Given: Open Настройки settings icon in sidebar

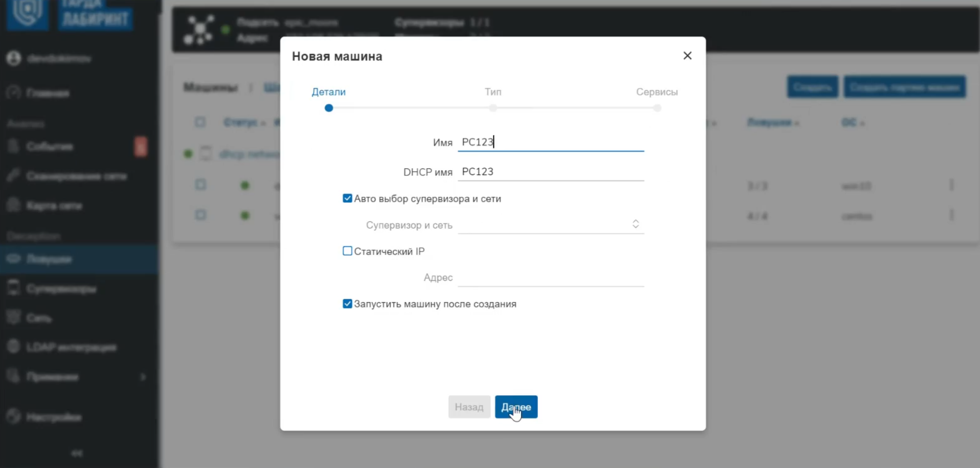Looking at the screenshot, I should pos(14,416).
